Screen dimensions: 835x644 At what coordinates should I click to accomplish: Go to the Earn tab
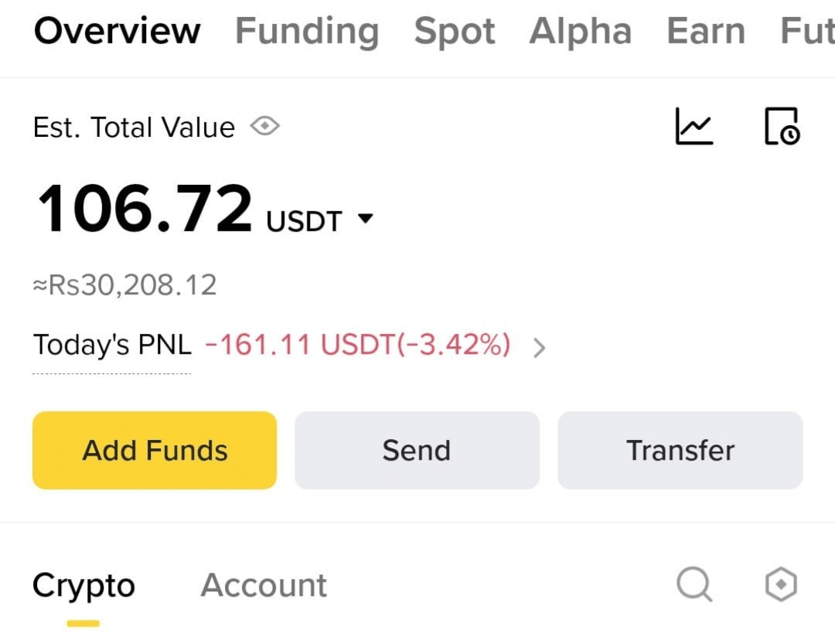click(706, 31)
